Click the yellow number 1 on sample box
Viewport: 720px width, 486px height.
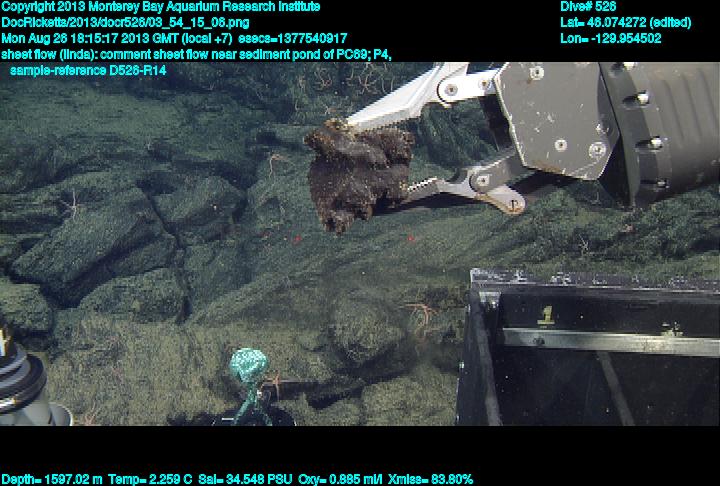click(x=546, y=317)
